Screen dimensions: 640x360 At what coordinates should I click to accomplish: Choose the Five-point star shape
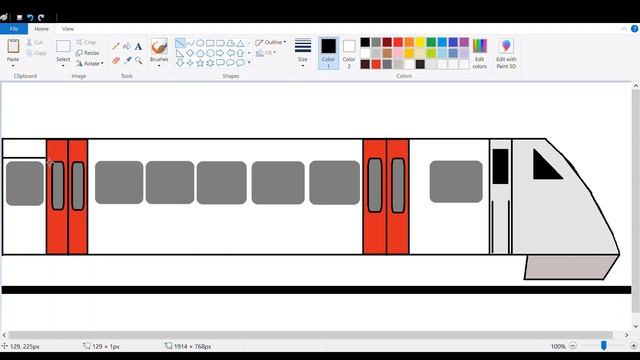pos(200,63)
